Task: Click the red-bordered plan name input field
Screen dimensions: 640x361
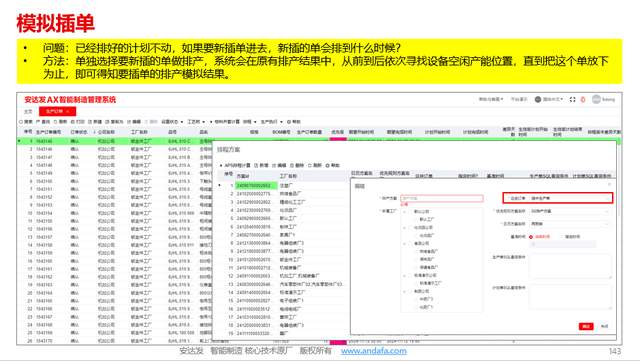Action: [x=442, y=198]
